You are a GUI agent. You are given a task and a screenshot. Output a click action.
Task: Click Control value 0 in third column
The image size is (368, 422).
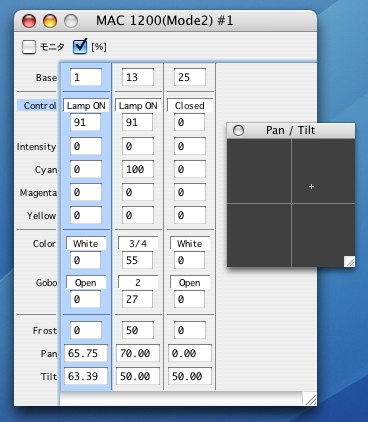[189, 122]
